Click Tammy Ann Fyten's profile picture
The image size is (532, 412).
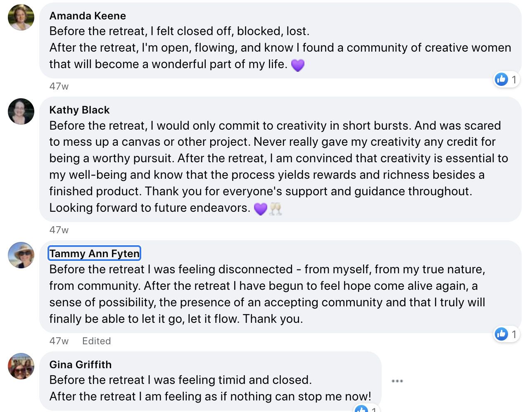(21, 255)
